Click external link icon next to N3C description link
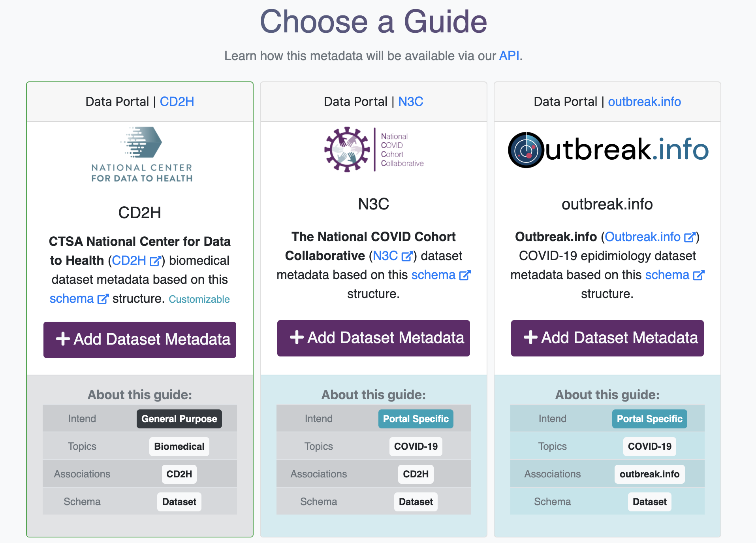 [x=407, y=256]
